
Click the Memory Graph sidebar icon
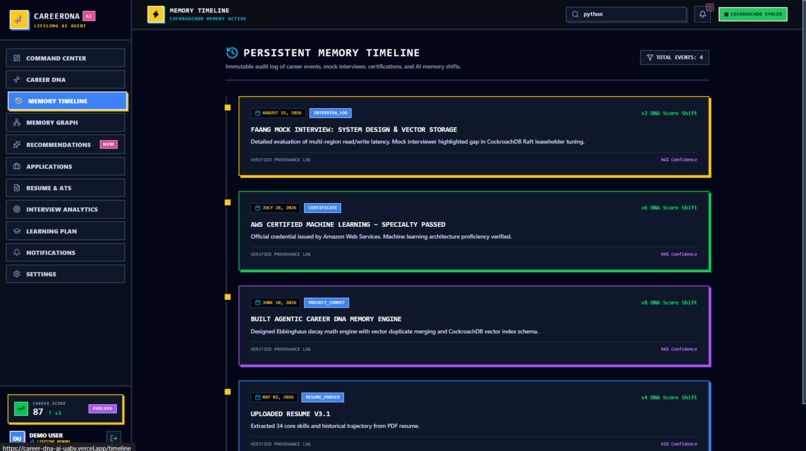pyautogui.click(x=16, y=122)
